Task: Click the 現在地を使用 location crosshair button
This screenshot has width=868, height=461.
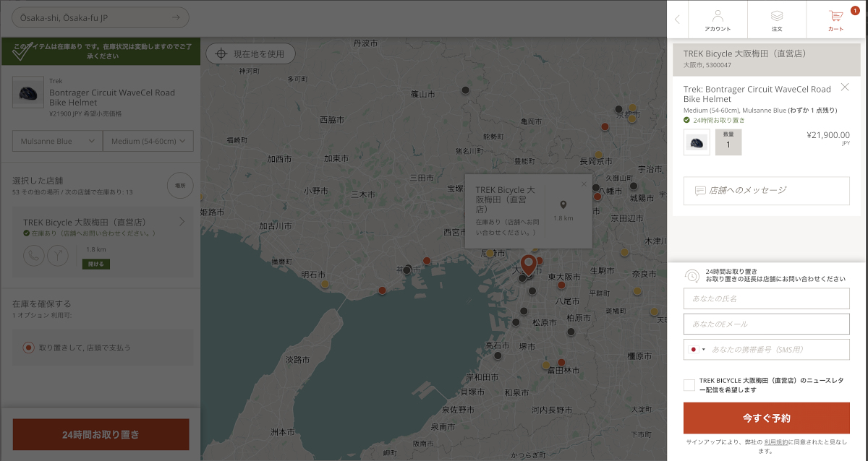Action: [x=250, y=53]
